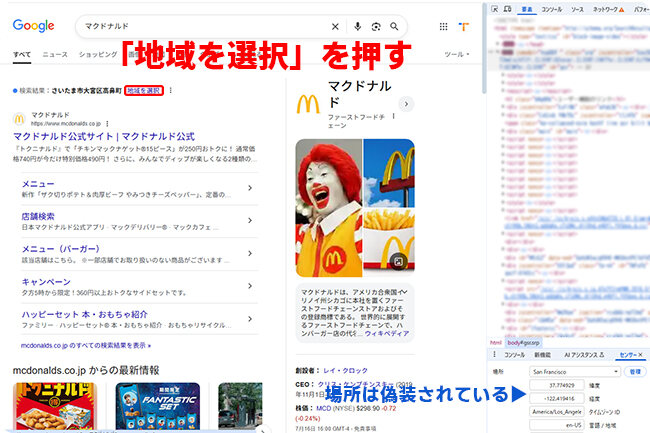Viewport: 650px width, 433px height.
Task: Open the メニュー sitelink
Action: [x=38, y=184]
